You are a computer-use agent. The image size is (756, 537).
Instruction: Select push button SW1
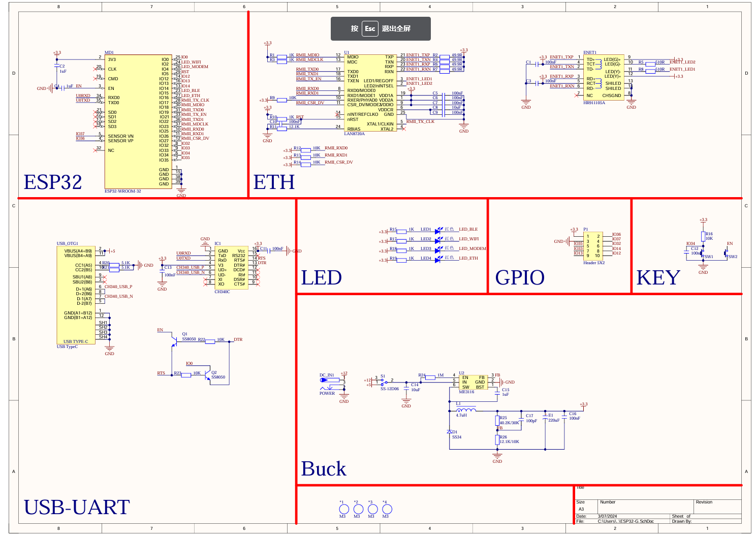703,253
